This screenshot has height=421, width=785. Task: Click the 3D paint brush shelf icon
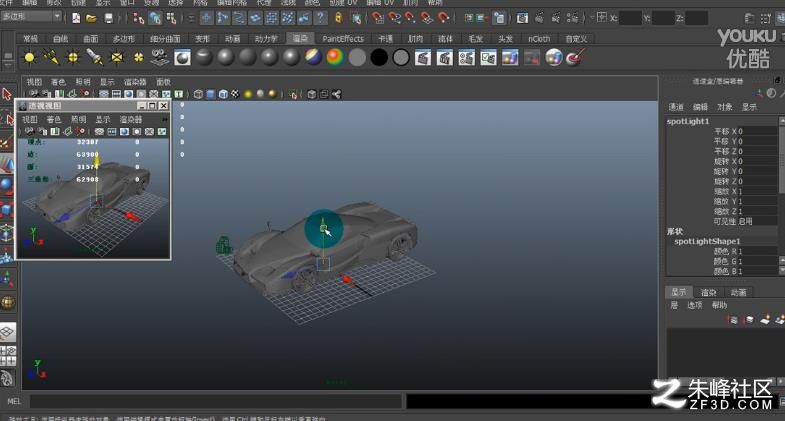point(575,58)
